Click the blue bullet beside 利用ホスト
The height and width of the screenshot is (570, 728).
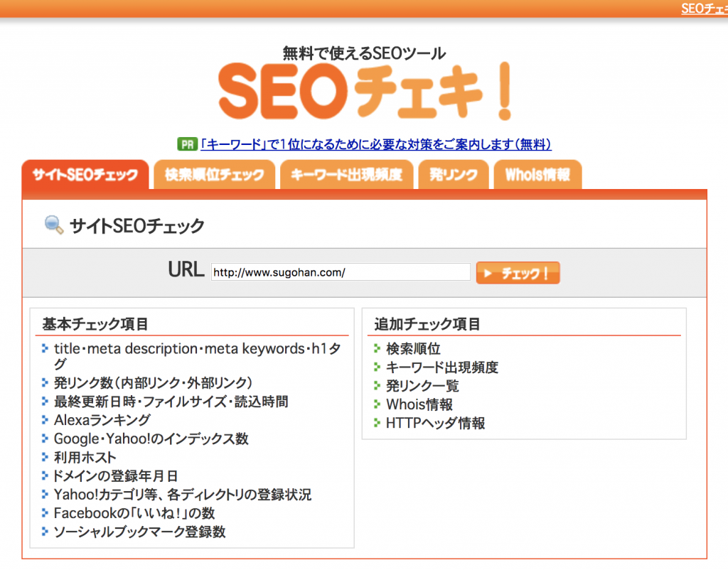pyautogui.click(x=45, y=457)
